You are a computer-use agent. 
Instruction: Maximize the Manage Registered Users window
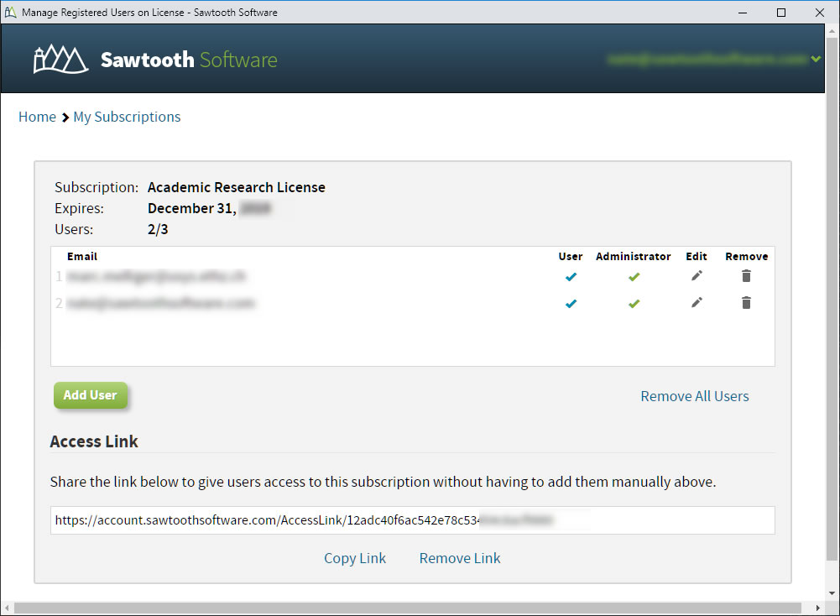click(781, 13)
